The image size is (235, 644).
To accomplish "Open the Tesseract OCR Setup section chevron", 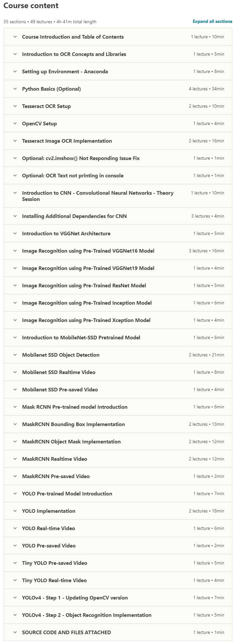I will [x=15, y=106].
